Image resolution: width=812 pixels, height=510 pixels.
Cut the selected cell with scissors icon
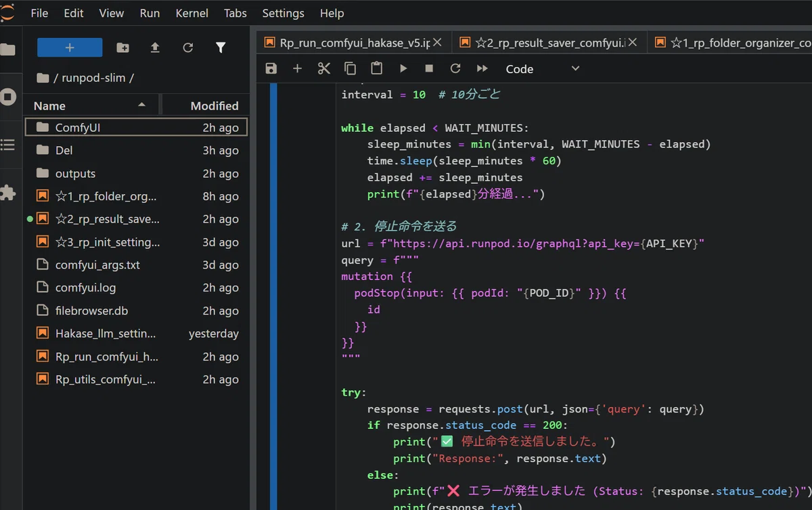pos(323,68)
